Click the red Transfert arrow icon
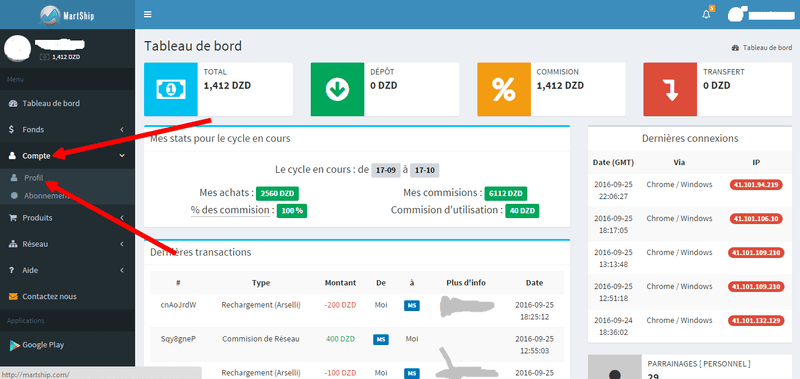The image size is (800, 379). pyautogui.click(x=670, y=89)
